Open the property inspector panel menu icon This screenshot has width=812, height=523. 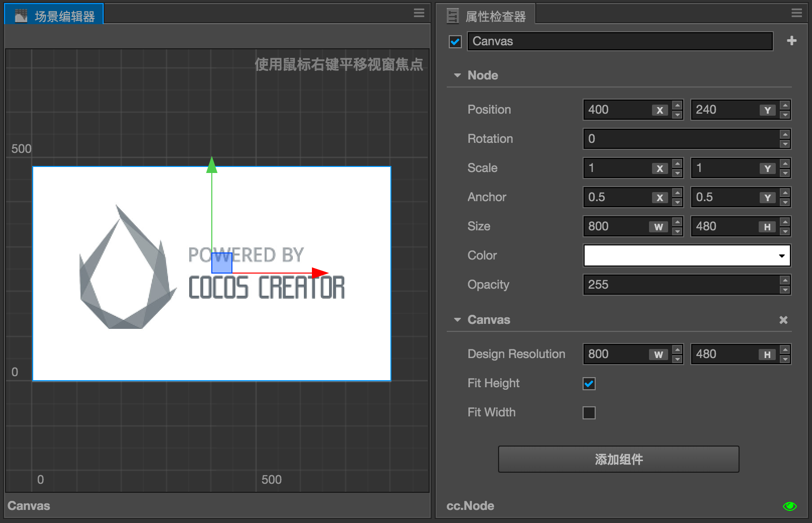[796, 13]
